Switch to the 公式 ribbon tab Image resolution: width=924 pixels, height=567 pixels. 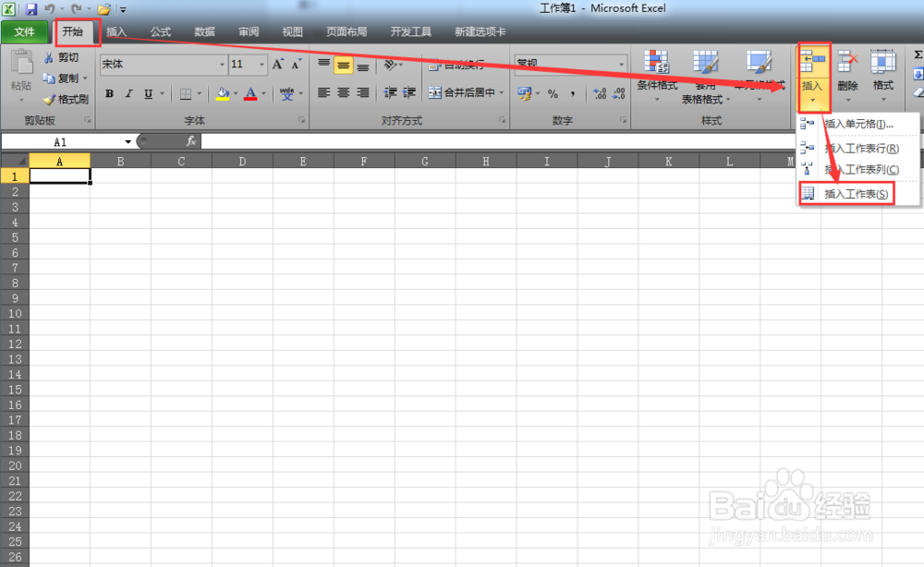[x=160, y=30]
